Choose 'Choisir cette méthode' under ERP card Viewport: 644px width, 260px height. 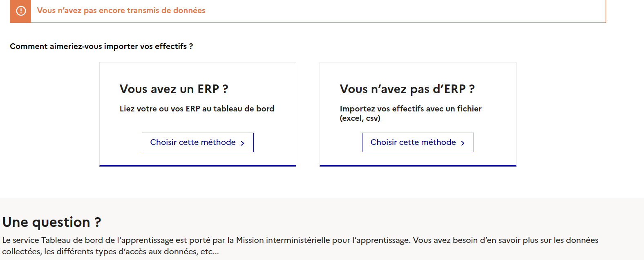click(x=197, y=142)
